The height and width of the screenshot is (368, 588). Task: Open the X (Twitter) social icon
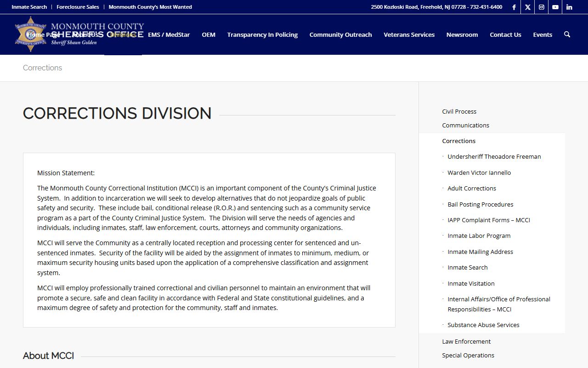pyautogui.click(x=528, y=7)
